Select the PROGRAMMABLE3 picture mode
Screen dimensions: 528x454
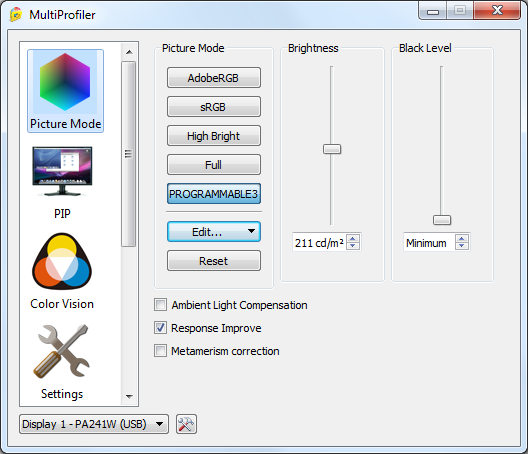tap(214, 194)
